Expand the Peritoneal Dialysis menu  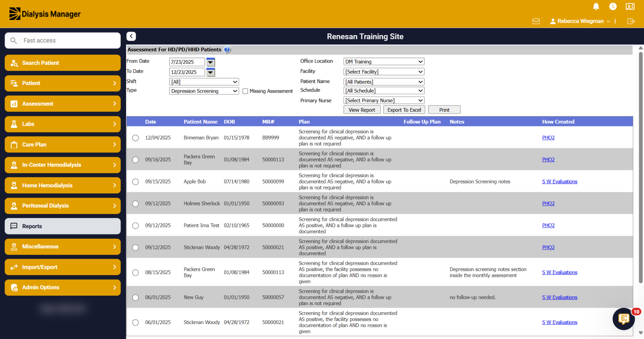[63, 206]
